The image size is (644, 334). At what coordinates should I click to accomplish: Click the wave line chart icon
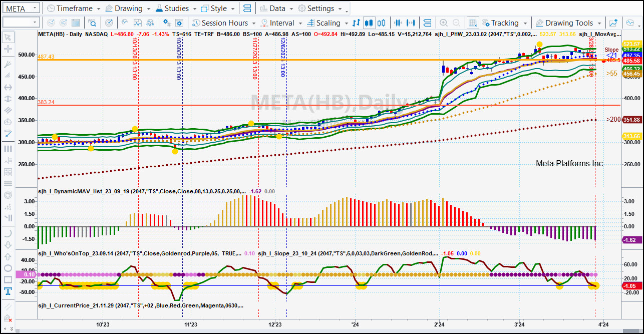click(124, 23)
